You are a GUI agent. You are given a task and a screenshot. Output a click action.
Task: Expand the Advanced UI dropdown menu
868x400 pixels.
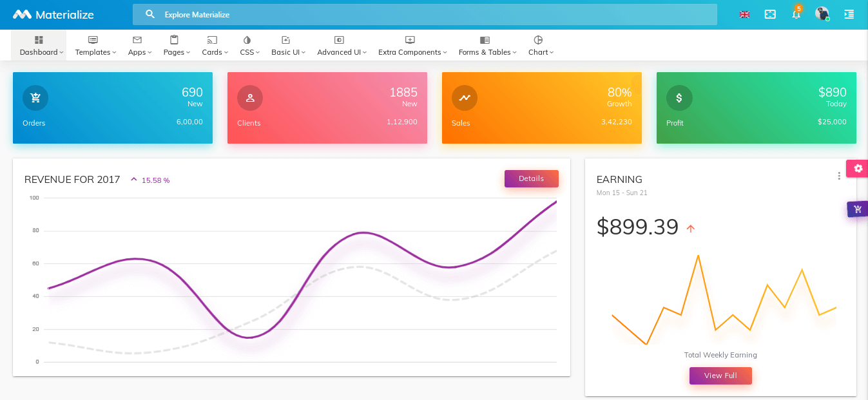[x=364, y=53]
